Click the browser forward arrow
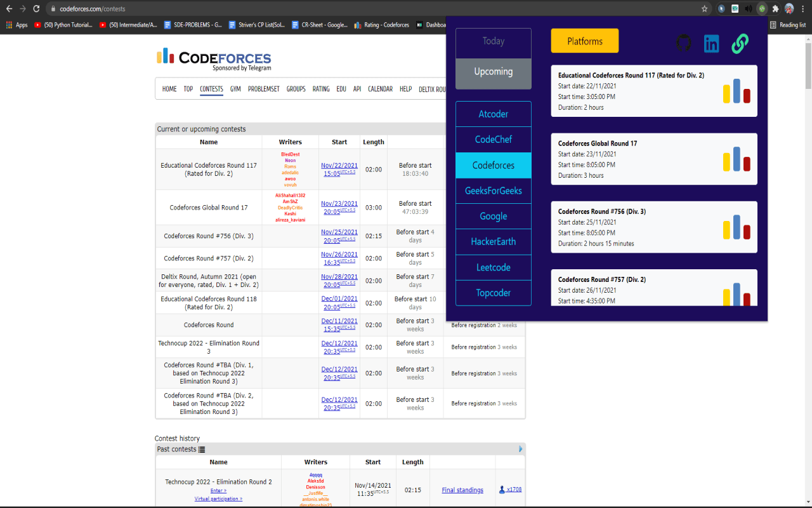The image size is (812, 508). click(x=23, y=9)
